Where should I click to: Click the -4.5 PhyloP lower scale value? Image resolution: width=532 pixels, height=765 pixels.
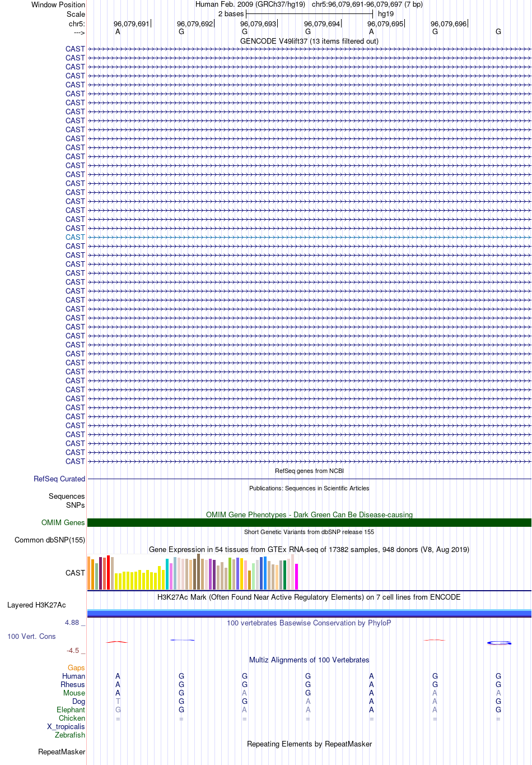pyautogui.click(x=73, y=651)
